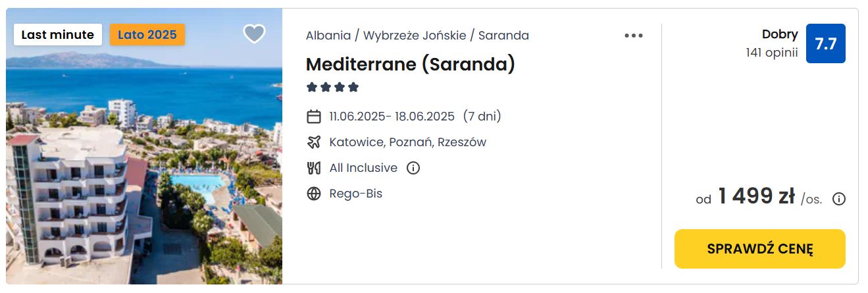
Task: Click the calendar icon beside the dates
Action: tap(314, 117)
